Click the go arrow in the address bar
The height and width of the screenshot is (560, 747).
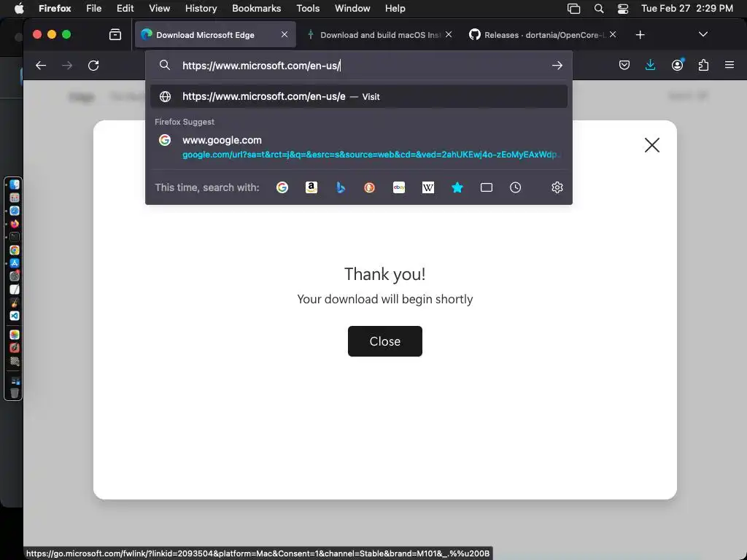tap(557, 65)
